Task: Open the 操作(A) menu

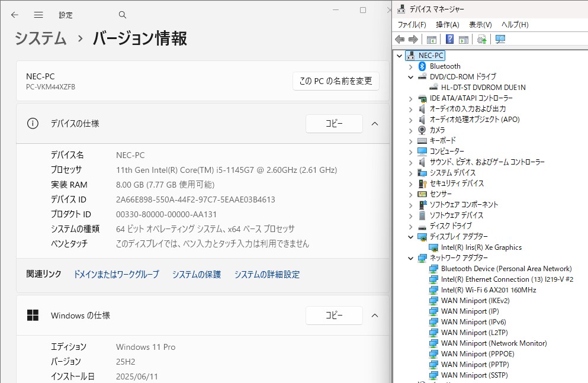Action: 447,25
